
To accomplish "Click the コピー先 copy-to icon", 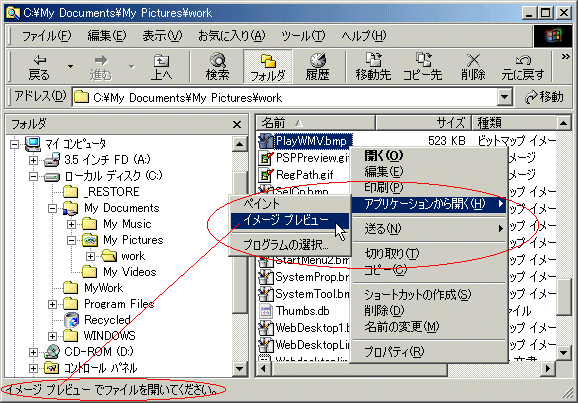I will 422,67.
